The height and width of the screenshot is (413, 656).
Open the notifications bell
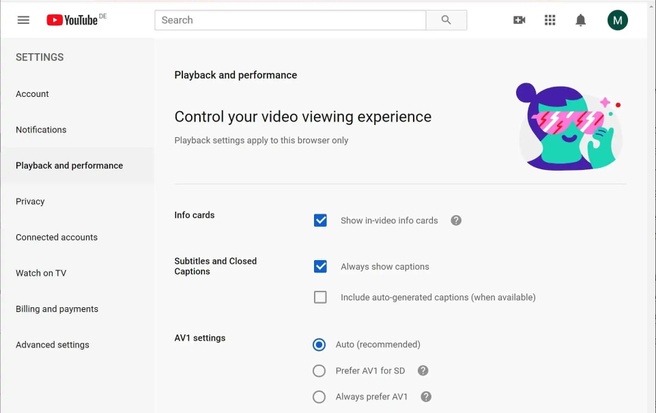[x=580, y=20]
